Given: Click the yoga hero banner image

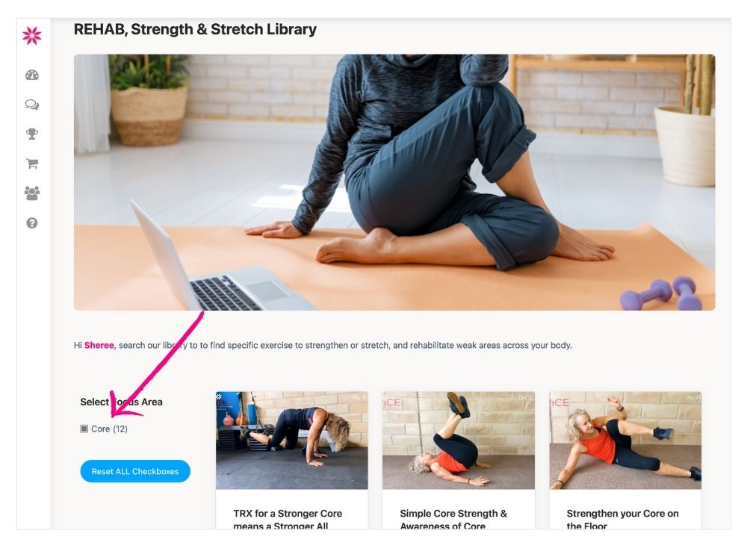Looking at the screenshot, I should tap(394, 182).
